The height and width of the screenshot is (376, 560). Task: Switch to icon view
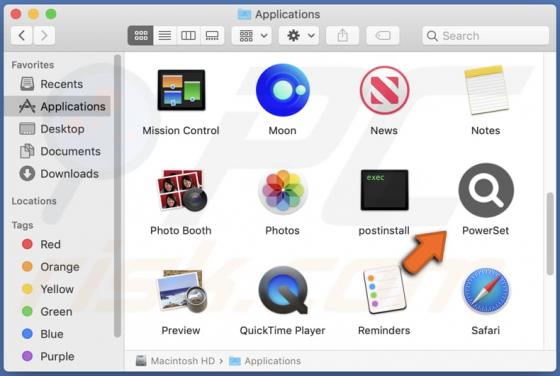click(141, 35)
